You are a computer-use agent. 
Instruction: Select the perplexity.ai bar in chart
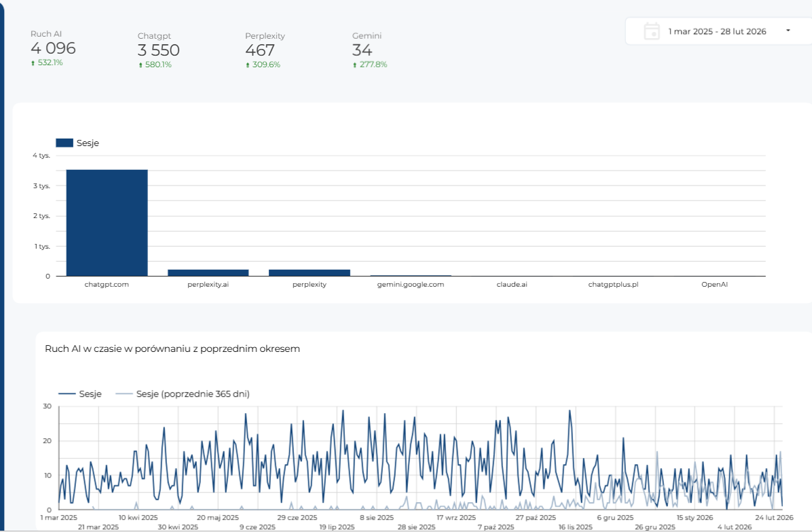(208, 272)
